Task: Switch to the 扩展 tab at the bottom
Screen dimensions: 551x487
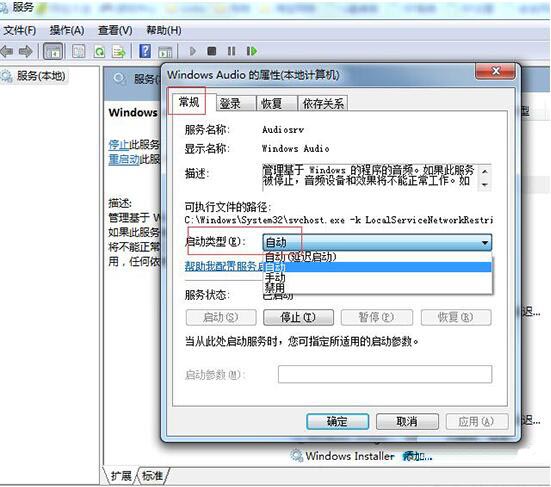Action: (121, 476)
